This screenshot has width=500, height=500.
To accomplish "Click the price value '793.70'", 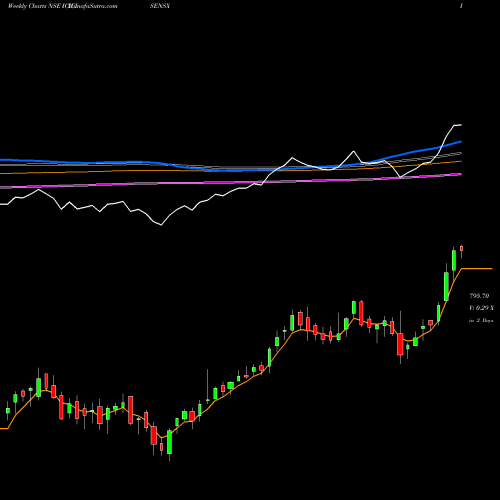I will (479, 296).
